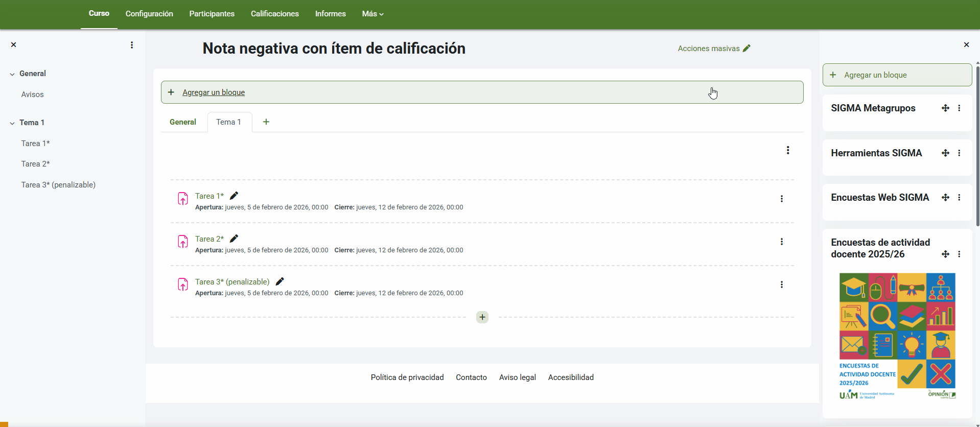Open Política de privacidad footer link
980x427 pixels.
[x=407, y=377]
